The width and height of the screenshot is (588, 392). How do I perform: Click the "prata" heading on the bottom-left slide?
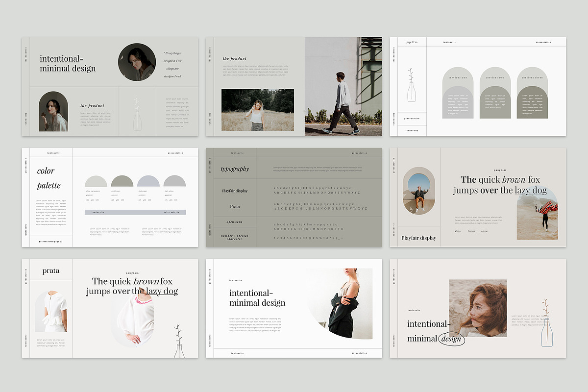[51, 270]
